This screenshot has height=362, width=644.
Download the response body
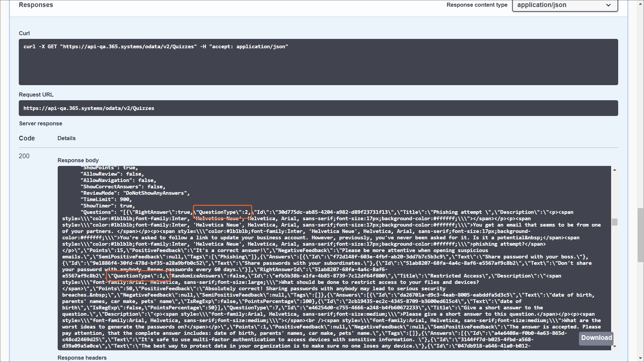tap(596, 338)
